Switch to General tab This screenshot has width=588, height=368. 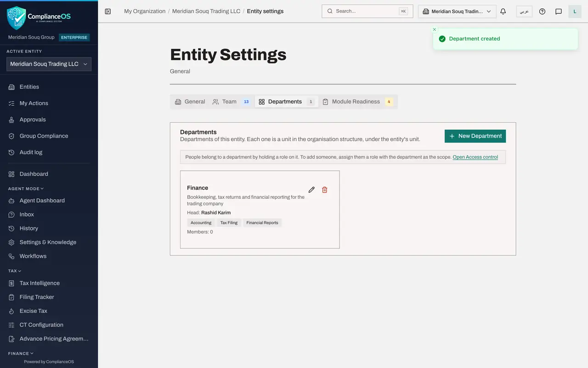[190, 102]
